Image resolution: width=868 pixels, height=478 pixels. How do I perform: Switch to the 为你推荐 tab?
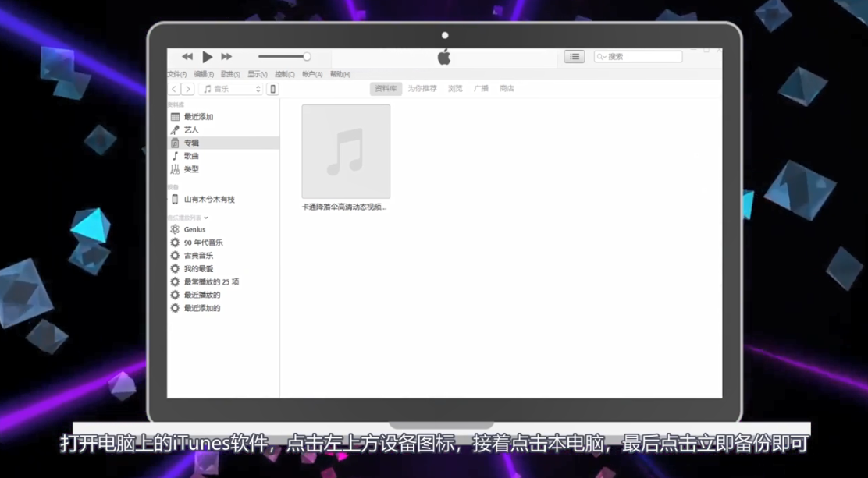pos(422,89)
